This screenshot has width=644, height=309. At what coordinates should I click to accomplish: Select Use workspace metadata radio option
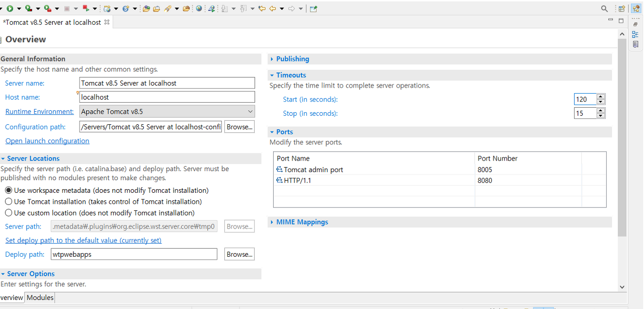tap(9, 190)
